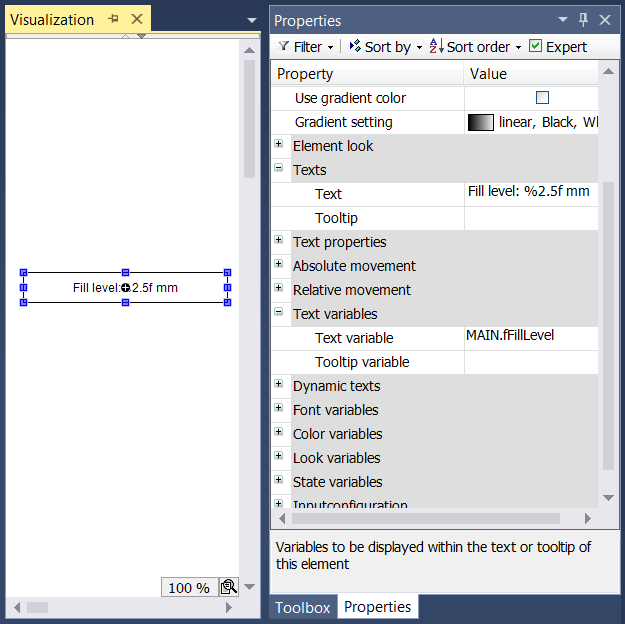Image resolution: width=625 pixels, height=624 pixels.
Task: Click the properties horizontal scroll-right arrow
Action: point(588,518)
